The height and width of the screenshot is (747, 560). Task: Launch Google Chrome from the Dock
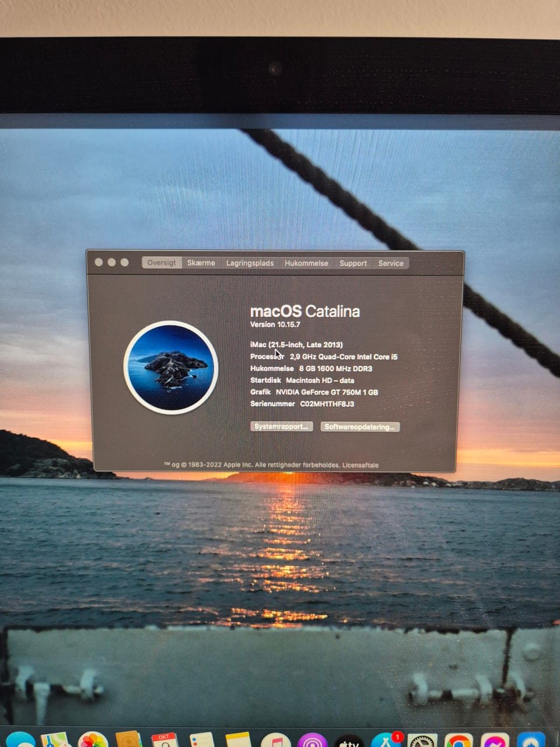(x=459, y=741)
